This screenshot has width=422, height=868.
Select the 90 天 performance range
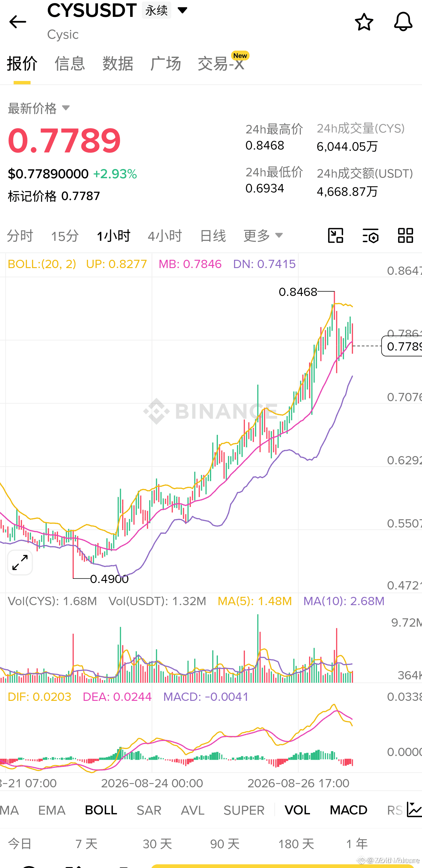[x=225, y=844]
